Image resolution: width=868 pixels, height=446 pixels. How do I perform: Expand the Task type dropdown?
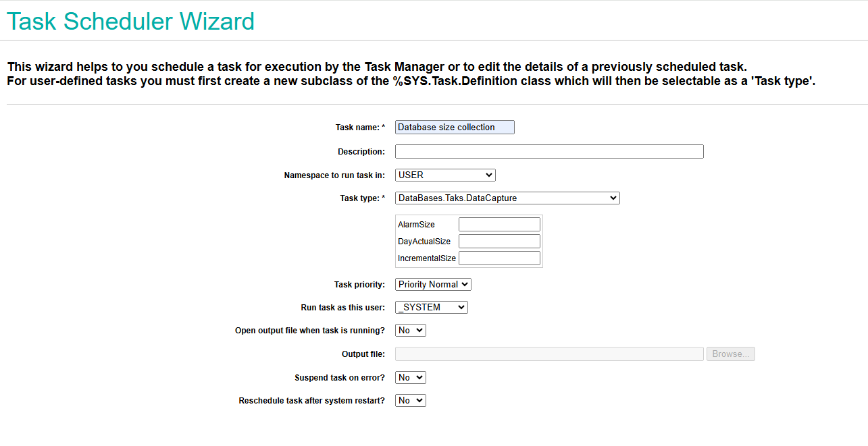[x=507, y=198]
